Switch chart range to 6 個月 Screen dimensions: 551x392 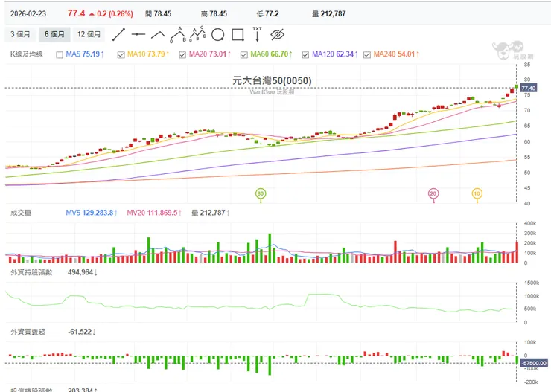[x=54, y=34]
